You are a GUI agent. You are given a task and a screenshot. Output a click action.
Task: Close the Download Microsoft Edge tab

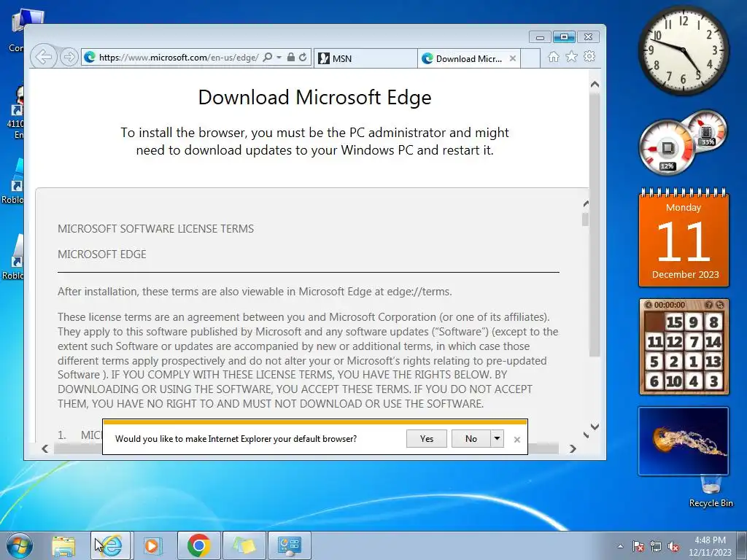tap(513, 58)
